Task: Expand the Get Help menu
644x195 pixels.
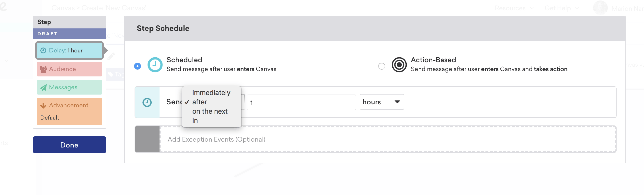Action: (562, 8)
